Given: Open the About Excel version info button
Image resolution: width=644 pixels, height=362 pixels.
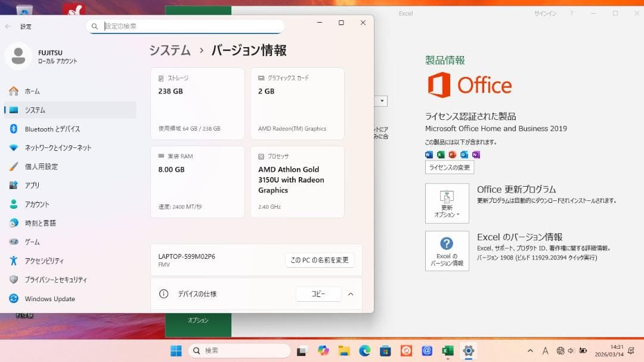Looking at the screenshot, I should (447, 251).
